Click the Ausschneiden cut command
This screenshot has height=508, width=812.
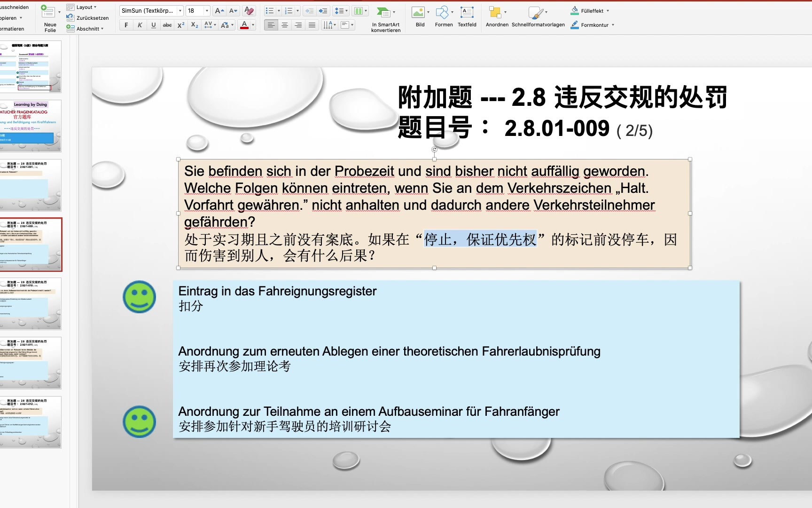click(x=14, y=7)
